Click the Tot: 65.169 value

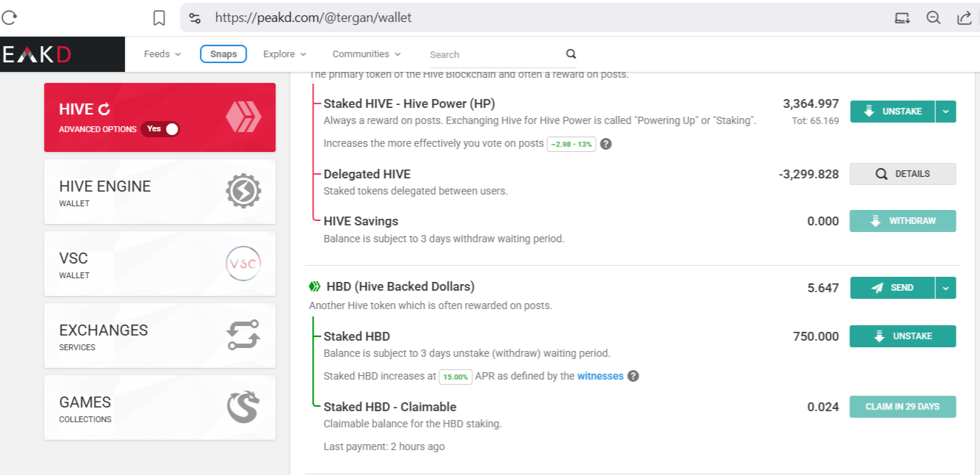point(816,120)
